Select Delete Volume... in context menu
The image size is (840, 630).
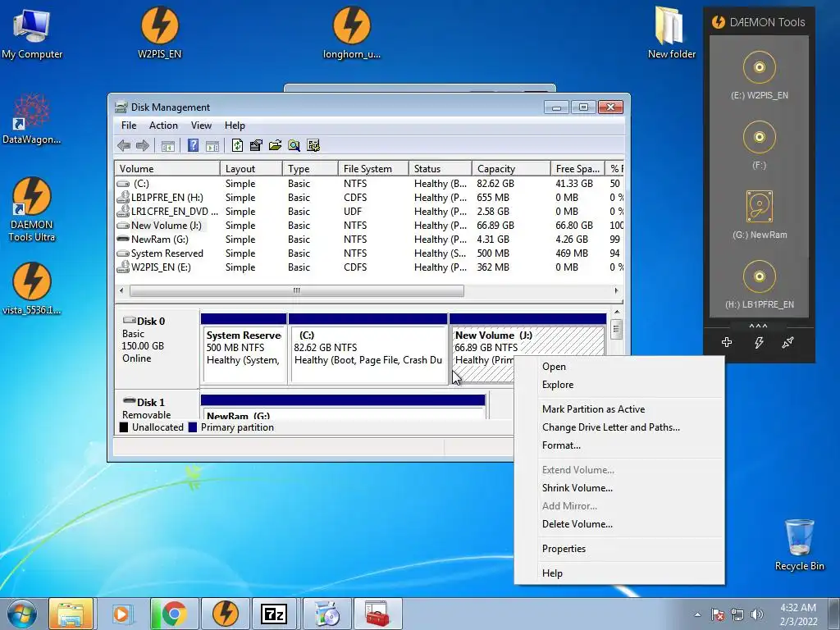coord(619,524)
